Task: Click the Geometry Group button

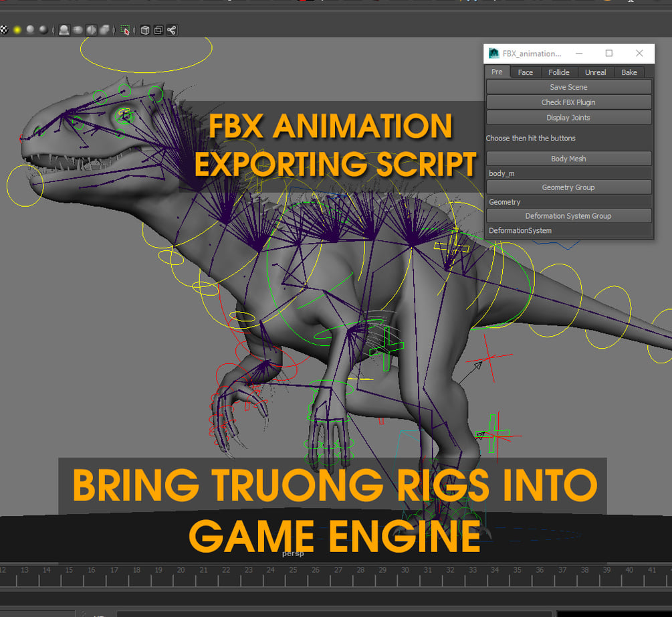Action: 569,187
